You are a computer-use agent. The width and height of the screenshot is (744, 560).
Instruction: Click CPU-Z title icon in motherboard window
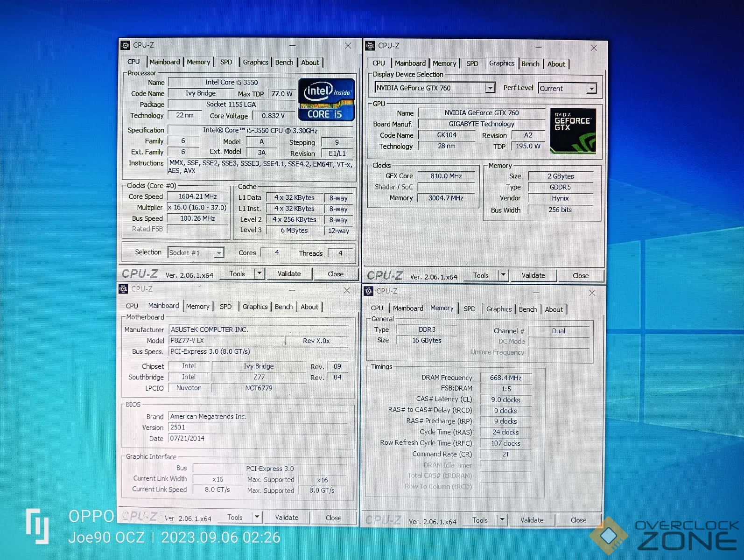[124, 289]
